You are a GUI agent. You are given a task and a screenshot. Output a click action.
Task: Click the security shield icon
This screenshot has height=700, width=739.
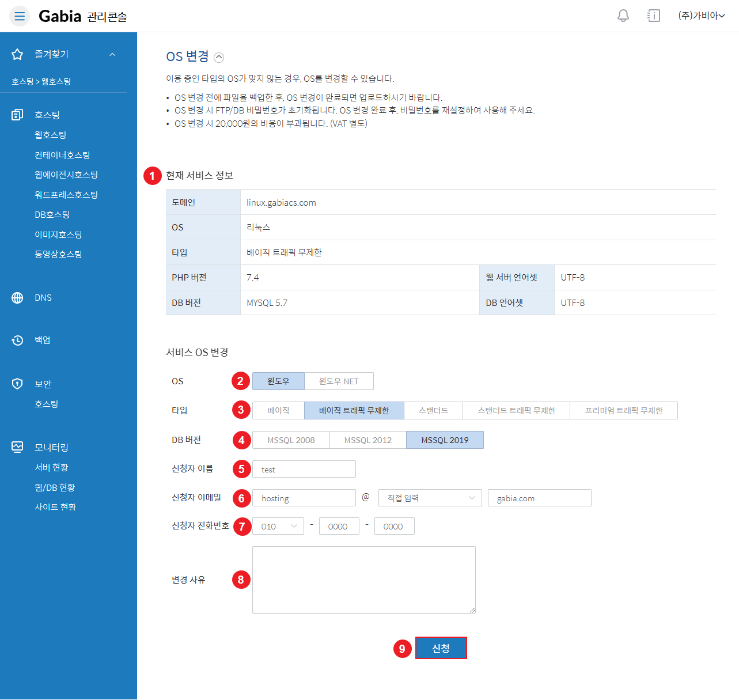click(17, 384)
